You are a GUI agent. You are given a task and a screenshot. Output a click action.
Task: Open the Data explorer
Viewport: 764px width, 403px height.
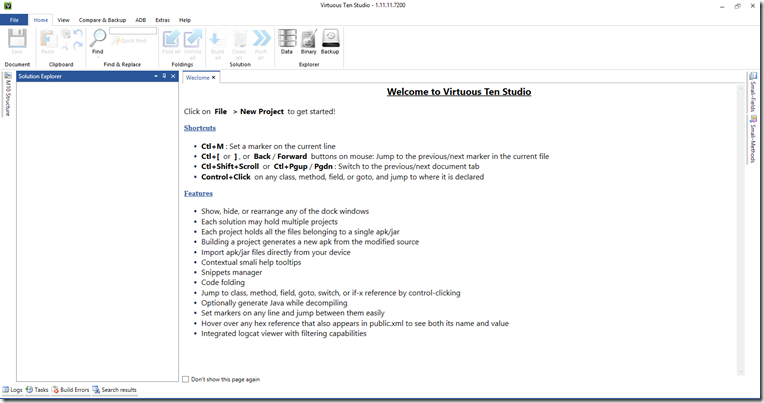286,41
